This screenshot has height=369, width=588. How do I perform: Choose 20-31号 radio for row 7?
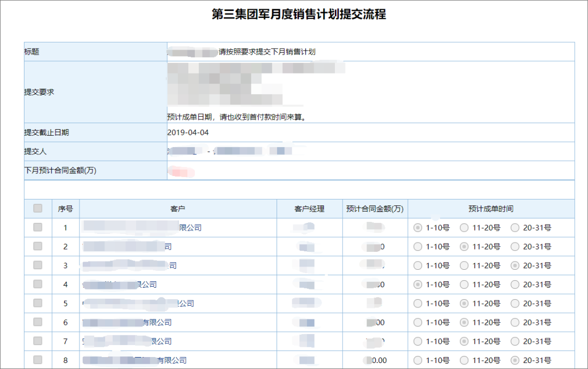tap(515, 341)
